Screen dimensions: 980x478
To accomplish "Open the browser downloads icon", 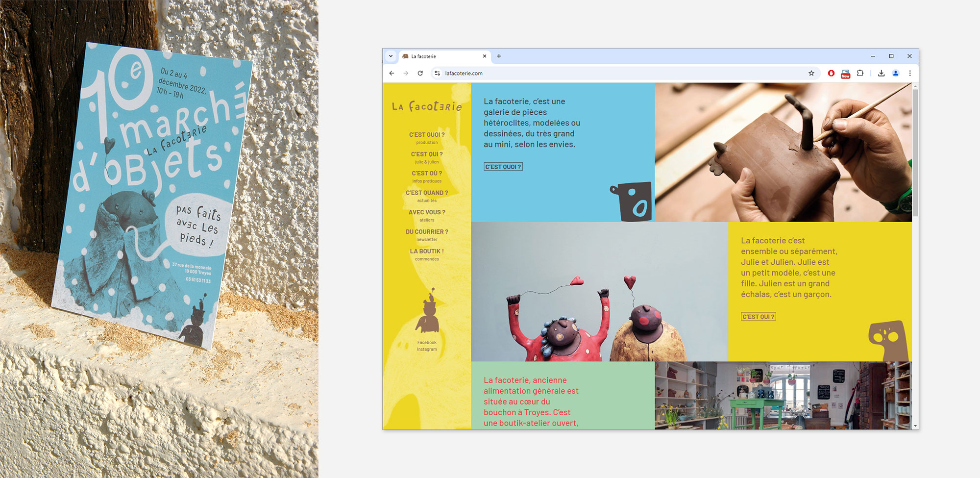I will pos(881,73).
